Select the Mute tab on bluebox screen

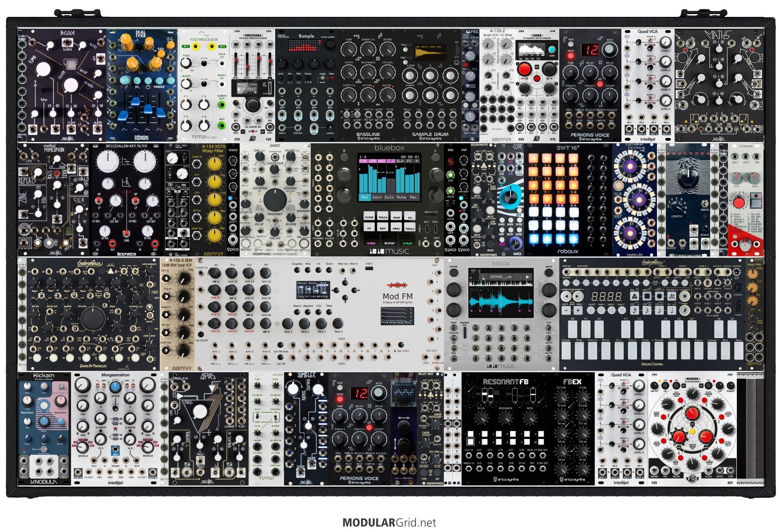401,197
